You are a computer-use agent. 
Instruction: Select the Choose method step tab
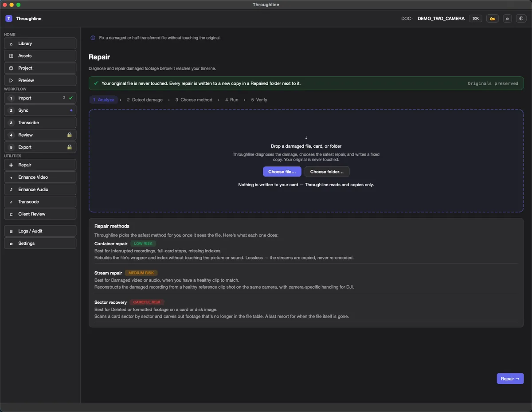[x=194, y=100]
